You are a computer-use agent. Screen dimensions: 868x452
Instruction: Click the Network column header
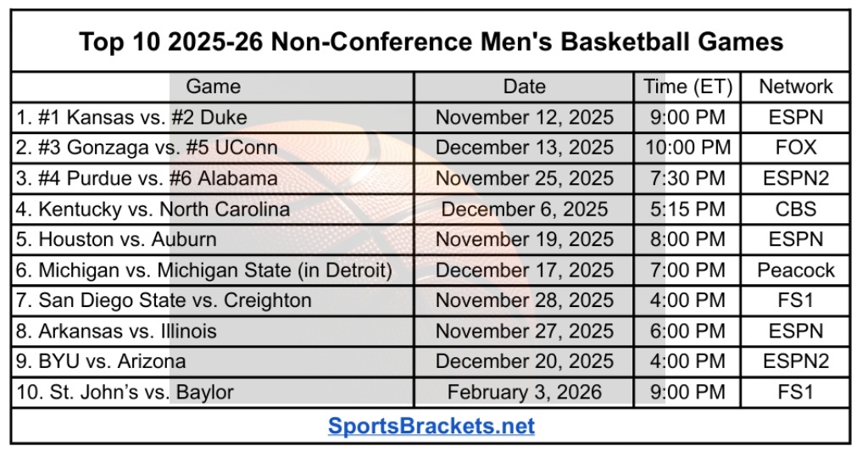pos(795,86)
